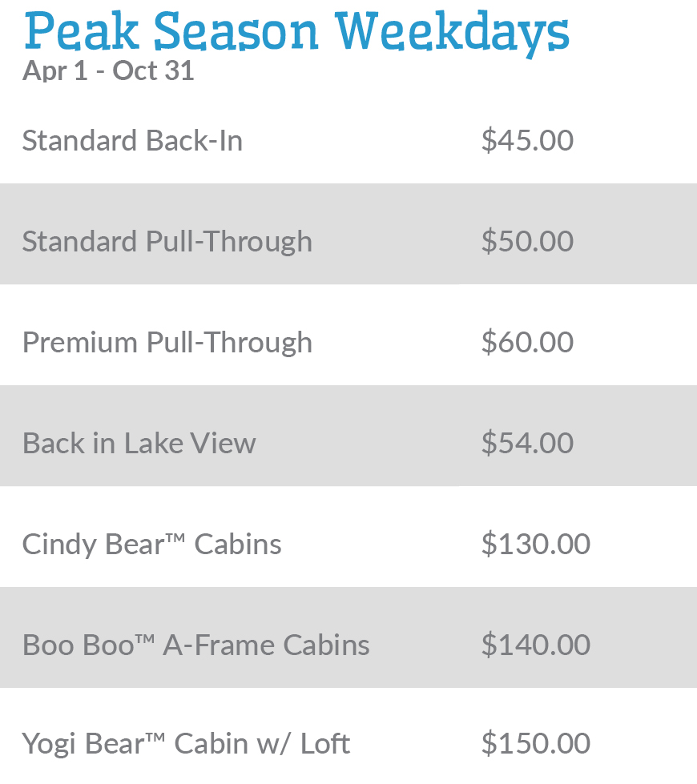Select the $130.00 price
697x784 pixels.
[x=535, y=545]
